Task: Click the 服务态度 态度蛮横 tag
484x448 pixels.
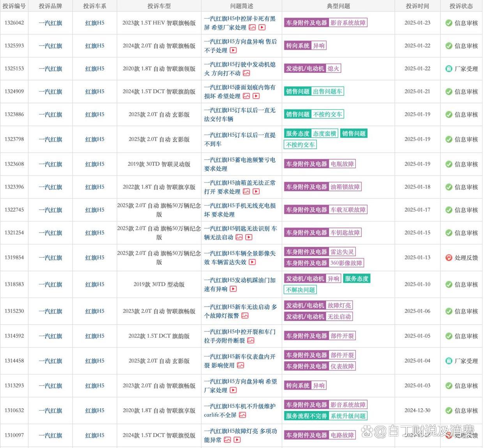Action: coord(311,134)
